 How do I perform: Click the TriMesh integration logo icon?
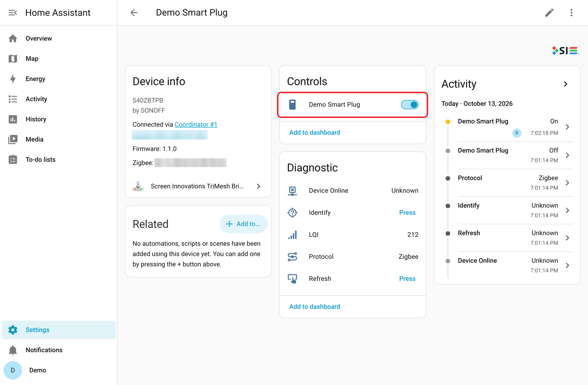pos(138,186)
